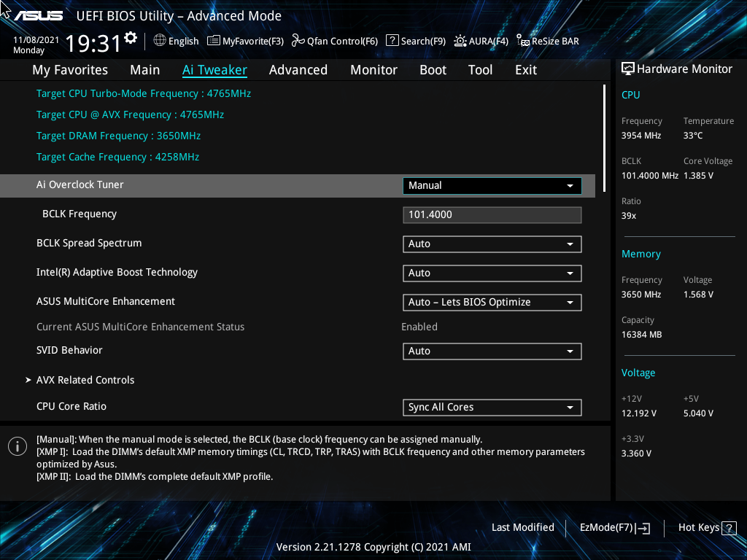This screenshot has width=747, height=560.
Task: Open ReSize BAR setting
Action: coord(548,41)
